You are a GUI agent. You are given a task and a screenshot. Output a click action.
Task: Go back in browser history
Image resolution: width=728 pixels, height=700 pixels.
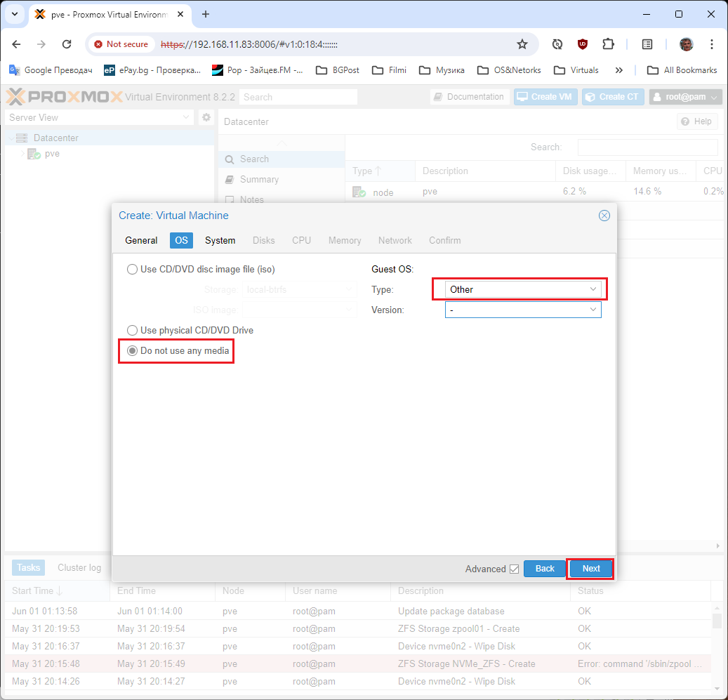16,44
